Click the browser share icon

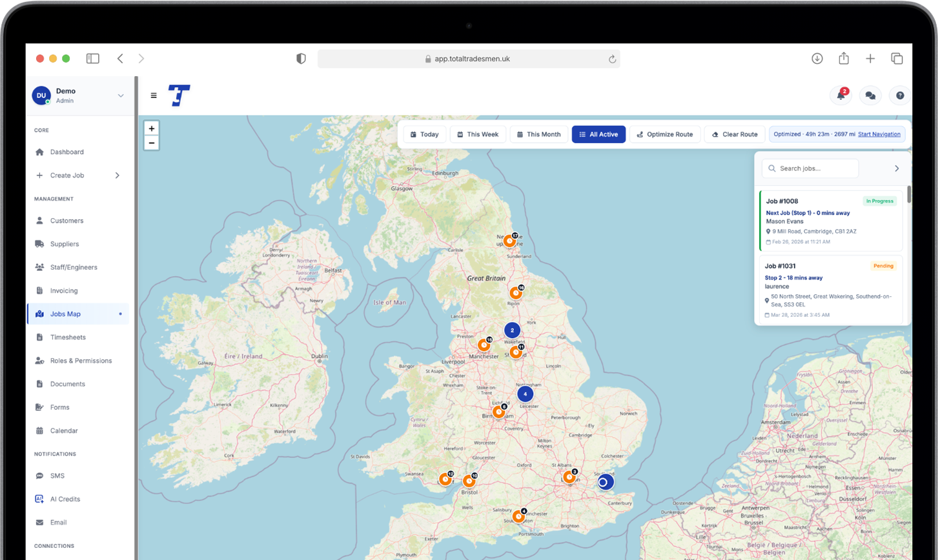click(x=844, y=58)
